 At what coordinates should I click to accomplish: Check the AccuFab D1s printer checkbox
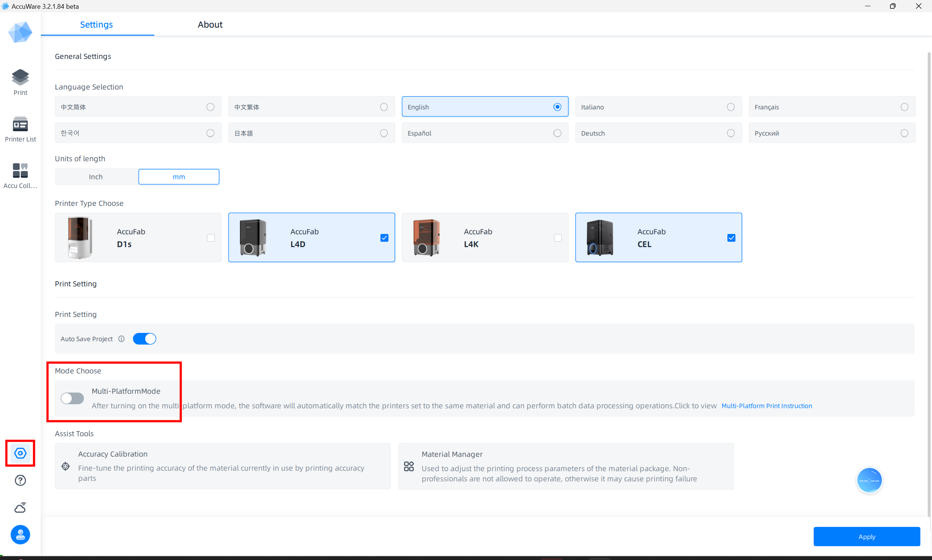pyautogui.click(x=211, y=238)
